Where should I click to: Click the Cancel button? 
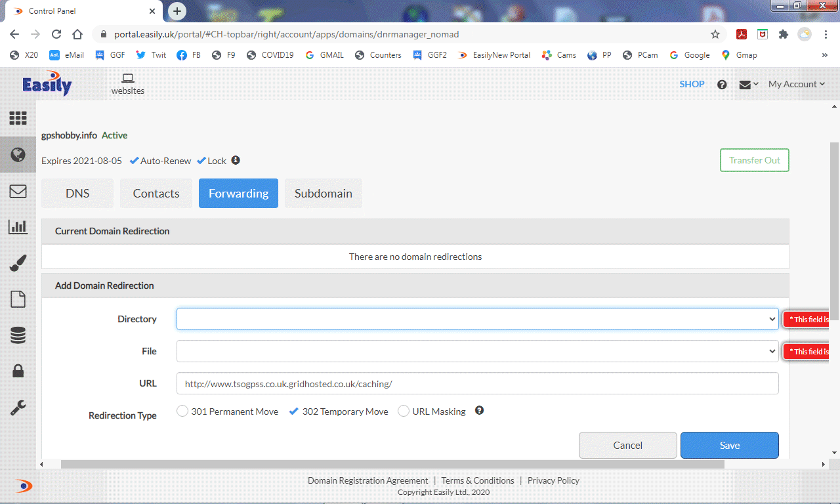tap(628, 445)
